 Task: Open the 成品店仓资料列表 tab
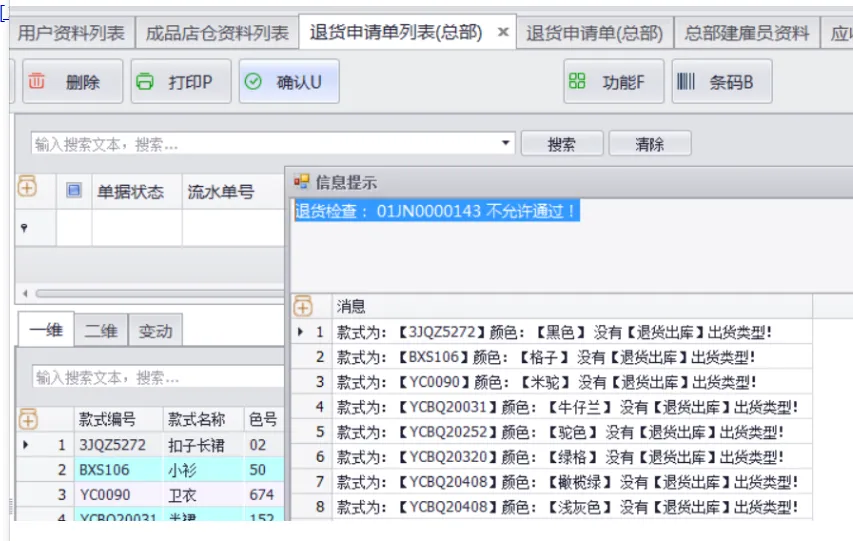click(216, 33)
